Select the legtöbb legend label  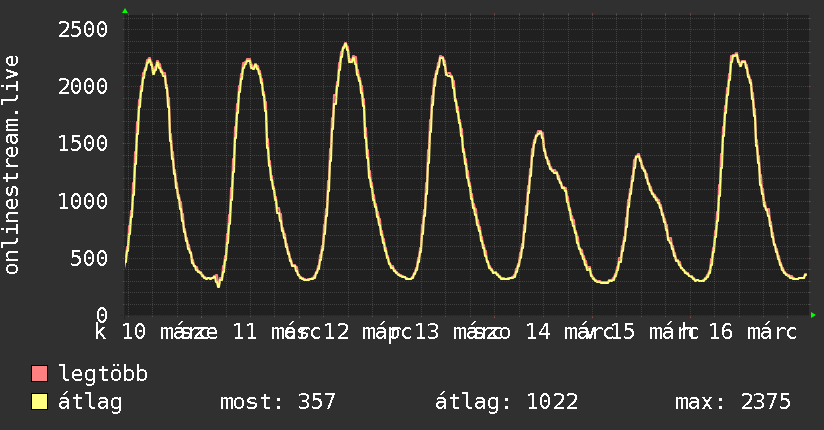103,373
